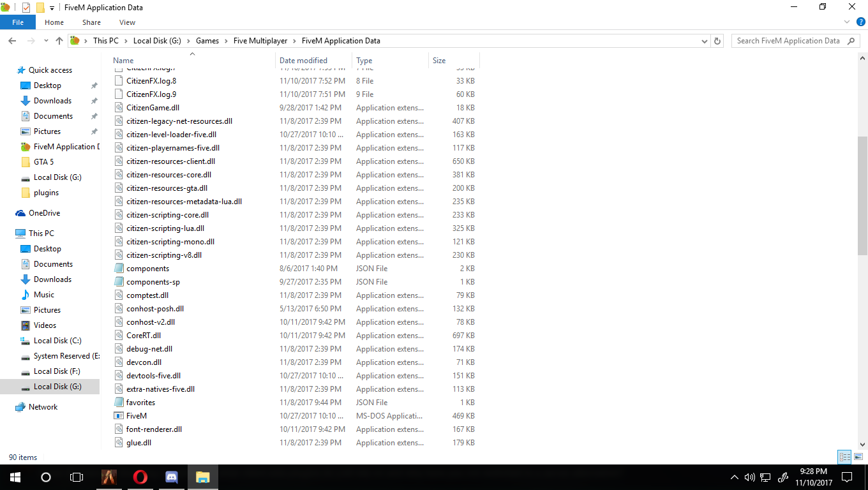The image size is (868, 490).
Task: Open Local Disk (C:) in sidebar
Action: [57, 341]
